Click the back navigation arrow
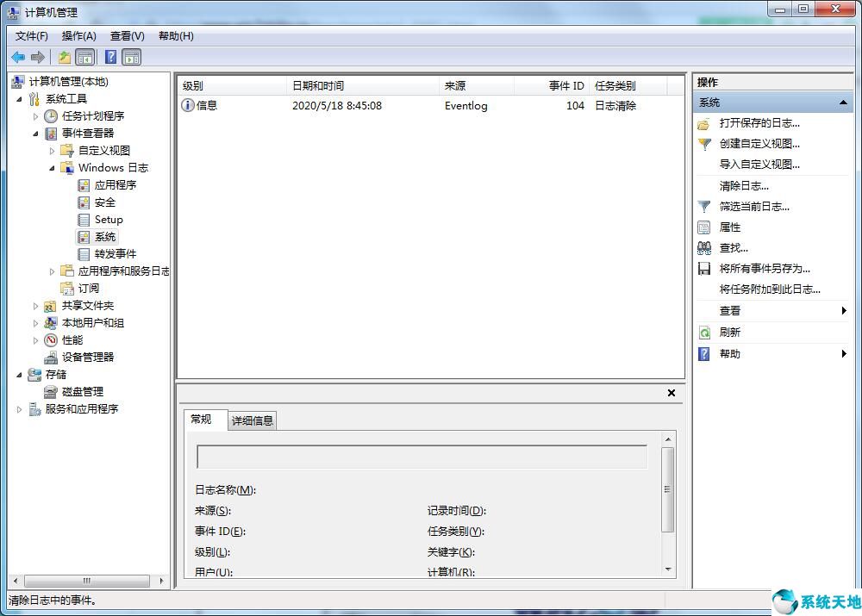The height and width of the screenshot is (616, 862). click(x=18, y=57)
